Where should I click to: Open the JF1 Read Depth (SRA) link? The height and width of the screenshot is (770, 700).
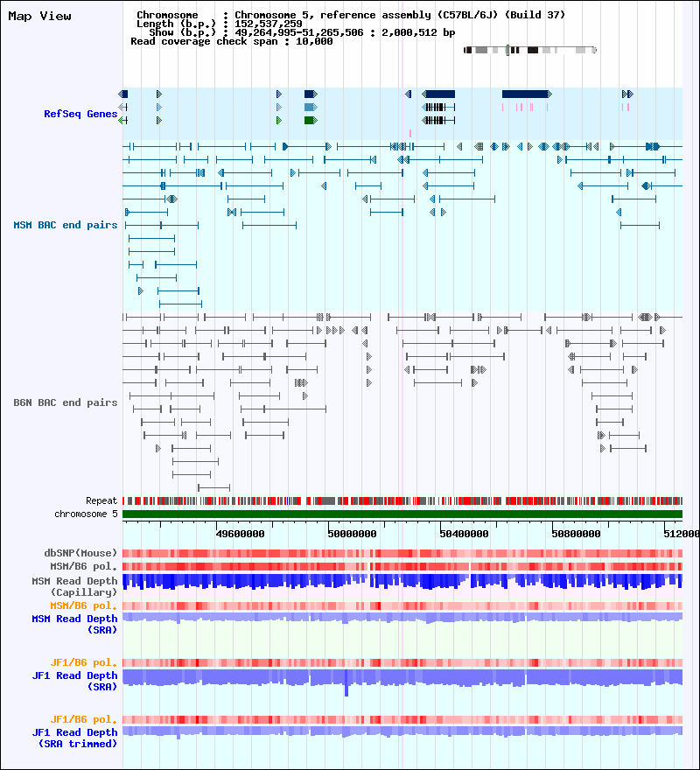pos(74,681)
